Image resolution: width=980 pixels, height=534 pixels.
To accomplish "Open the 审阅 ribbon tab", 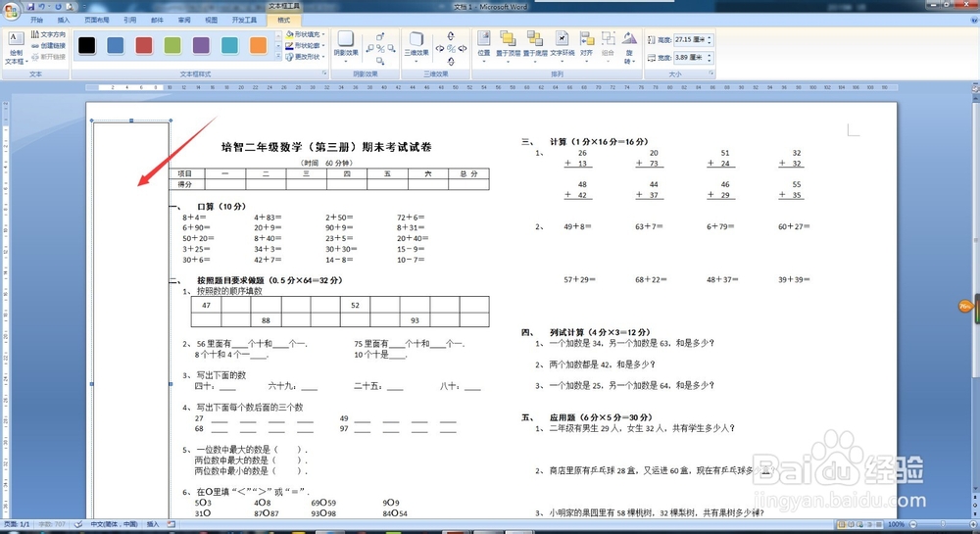I will [x=184, y=20].
